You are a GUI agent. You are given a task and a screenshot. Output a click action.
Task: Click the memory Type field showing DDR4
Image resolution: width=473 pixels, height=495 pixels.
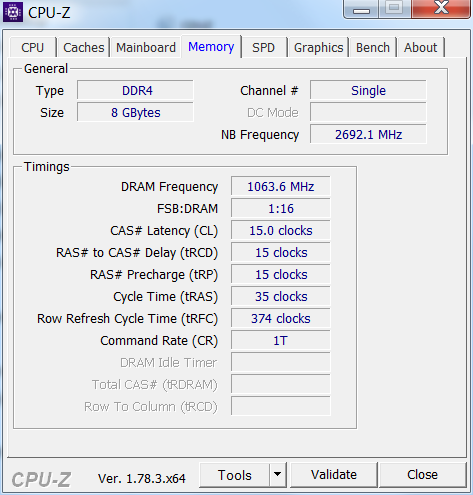tap(135, 90)
